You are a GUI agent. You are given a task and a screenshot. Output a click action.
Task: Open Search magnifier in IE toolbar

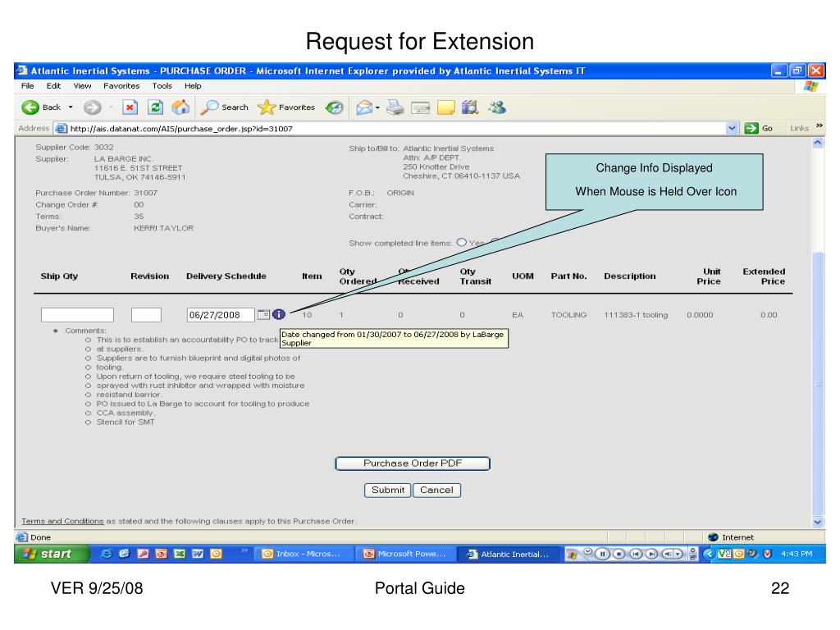tap(224, 107)
